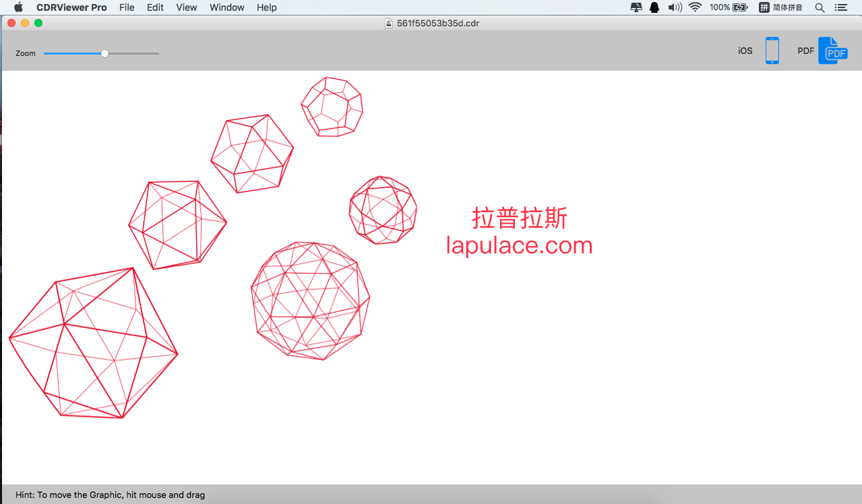Click the battery status icon
The height and width of the screenshot is (504, 862).
click(740, 7)
